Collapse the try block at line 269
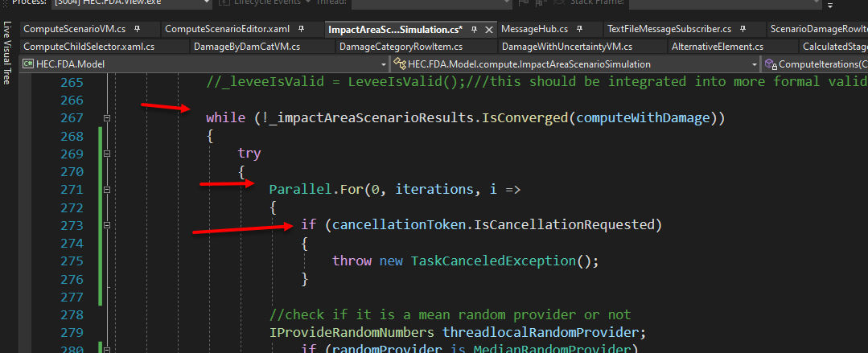This screenshot has width=868, height=353. tap(107, 154)
